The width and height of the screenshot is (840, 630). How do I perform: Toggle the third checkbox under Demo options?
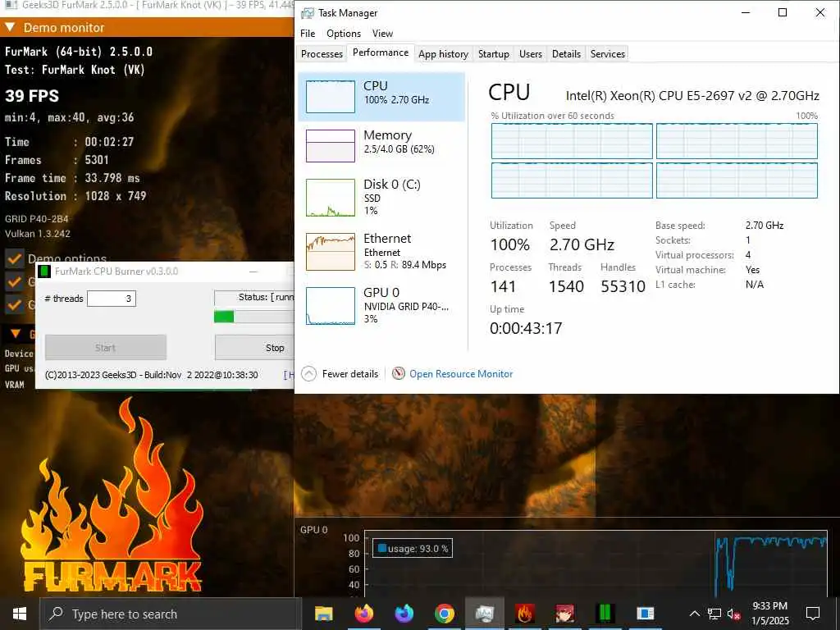tap(14, 305)
